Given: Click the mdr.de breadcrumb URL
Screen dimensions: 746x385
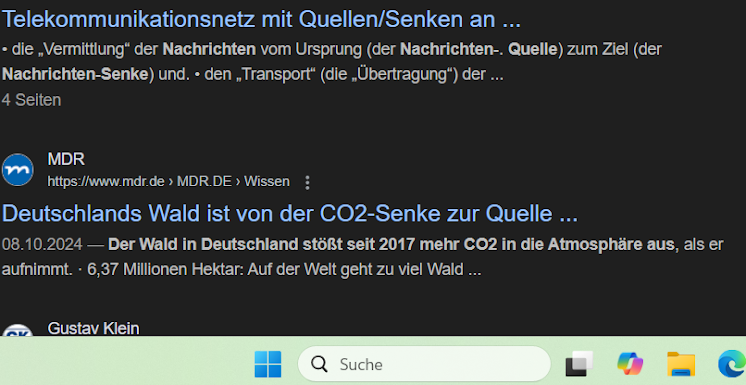Looking at the screenshot, I should tap(168, 182).
